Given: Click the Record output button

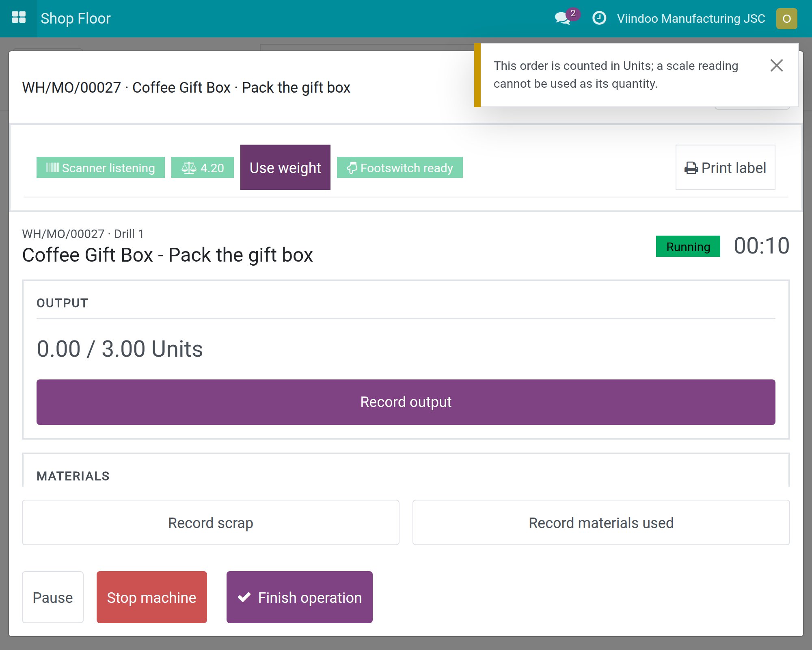Looking at the screenshot, I should [x=406, y=402].
